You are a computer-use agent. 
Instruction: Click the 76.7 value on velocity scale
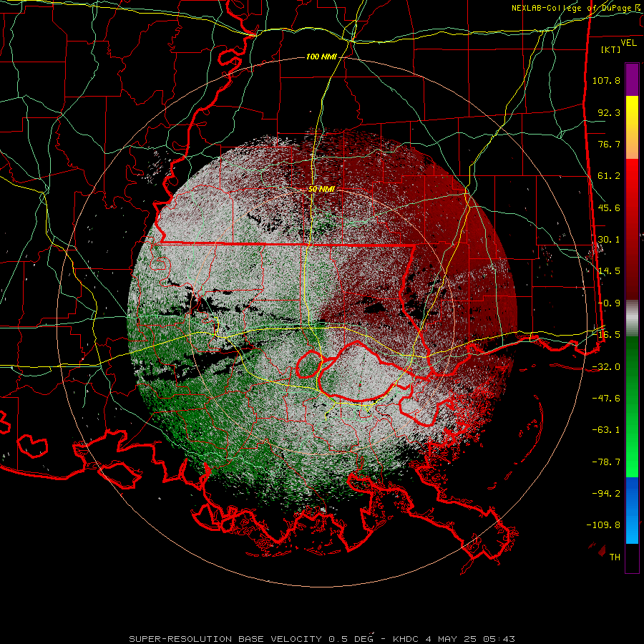[609, 144]
